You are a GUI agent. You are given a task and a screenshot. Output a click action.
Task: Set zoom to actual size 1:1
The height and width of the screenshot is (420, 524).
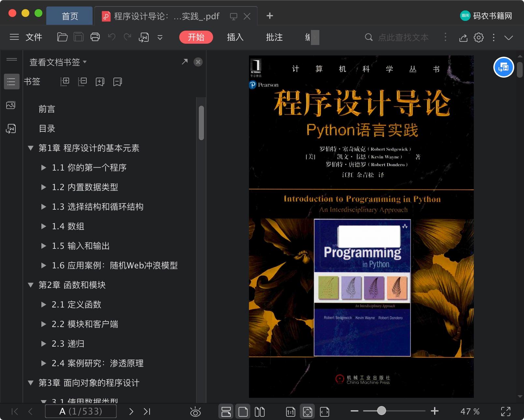[x=291, y=412]
